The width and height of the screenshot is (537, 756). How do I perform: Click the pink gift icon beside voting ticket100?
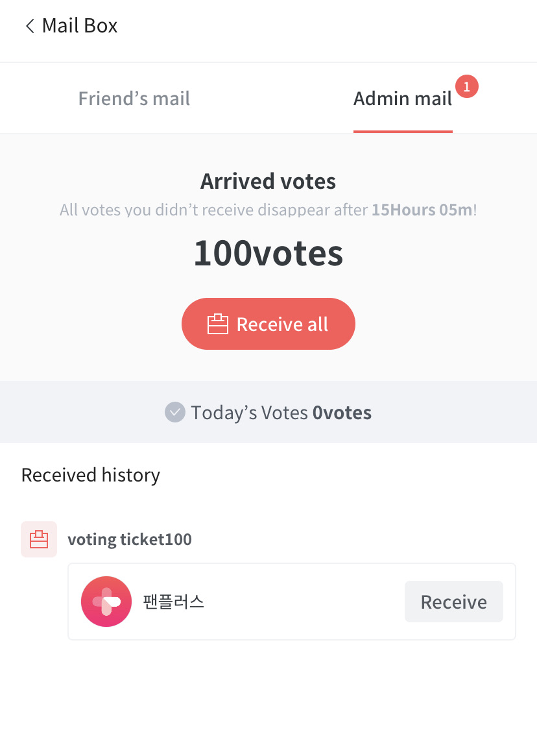pos(39,539)
